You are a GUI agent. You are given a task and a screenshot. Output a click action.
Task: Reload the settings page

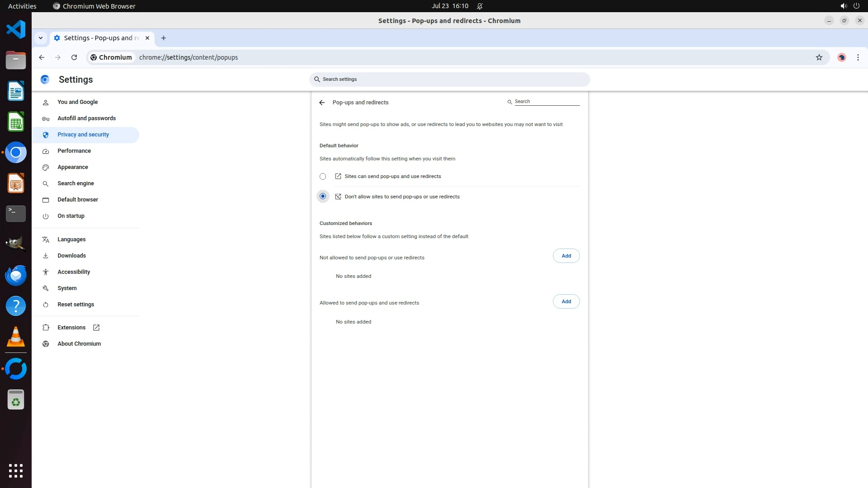(74, 57)
